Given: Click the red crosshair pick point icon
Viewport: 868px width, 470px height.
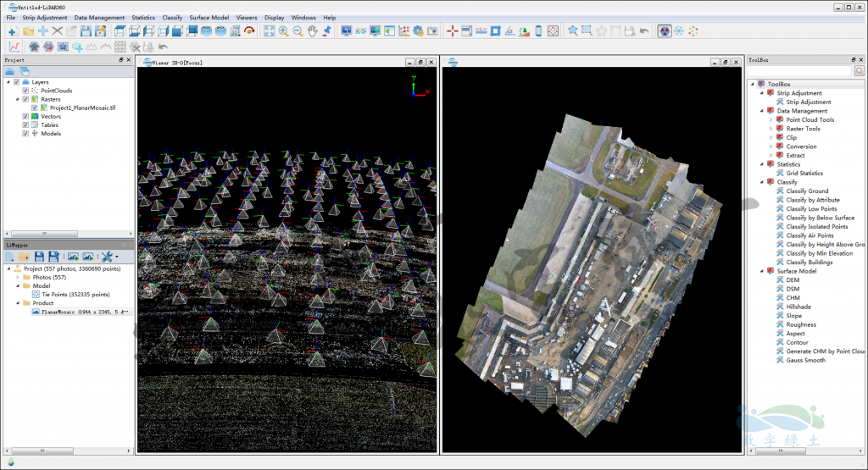Looking at the screenshot, I should pos(452,31).
